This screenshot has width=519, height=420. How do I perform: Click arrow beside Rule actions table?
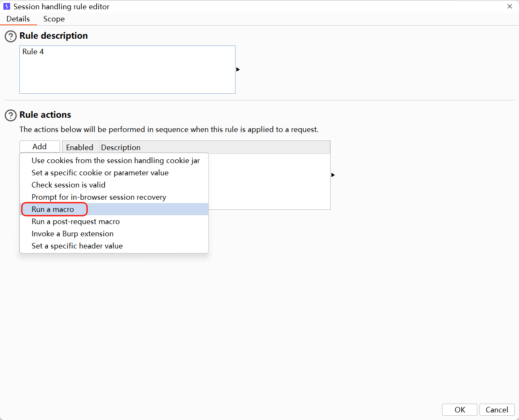[x=333, y=175]
